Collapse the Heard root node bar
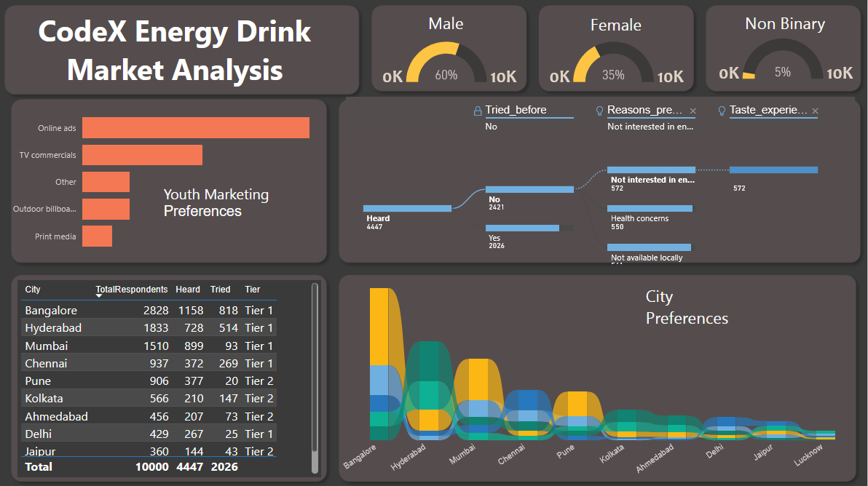868x486 pixels. coord(407,209)
